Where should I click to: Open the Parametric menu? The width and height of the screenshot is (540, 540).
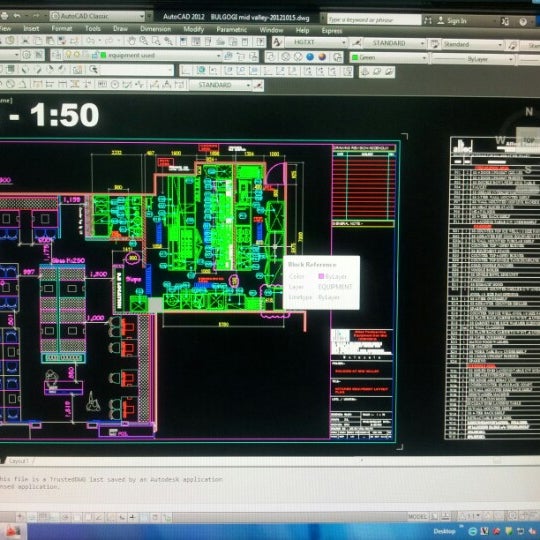point(231,30)
